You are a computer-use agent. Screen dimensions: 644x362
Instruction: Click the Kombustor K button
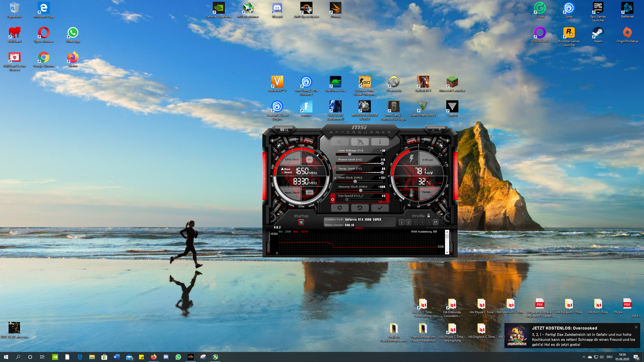(x=340, y=142)
